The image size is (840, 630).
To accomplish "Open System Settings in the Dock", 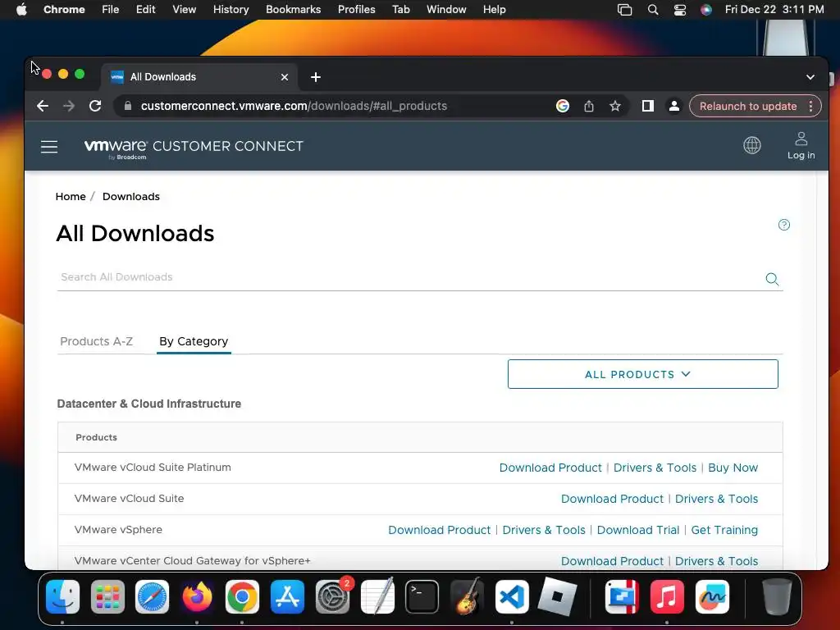I will click(x=332, y=596).
